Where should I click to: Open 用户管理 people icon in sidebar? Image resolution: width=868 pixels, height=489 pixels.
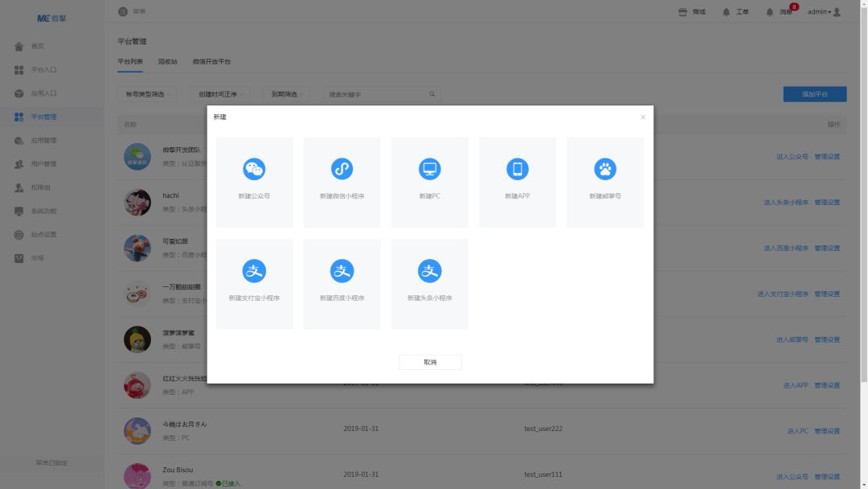pos(18,164)
